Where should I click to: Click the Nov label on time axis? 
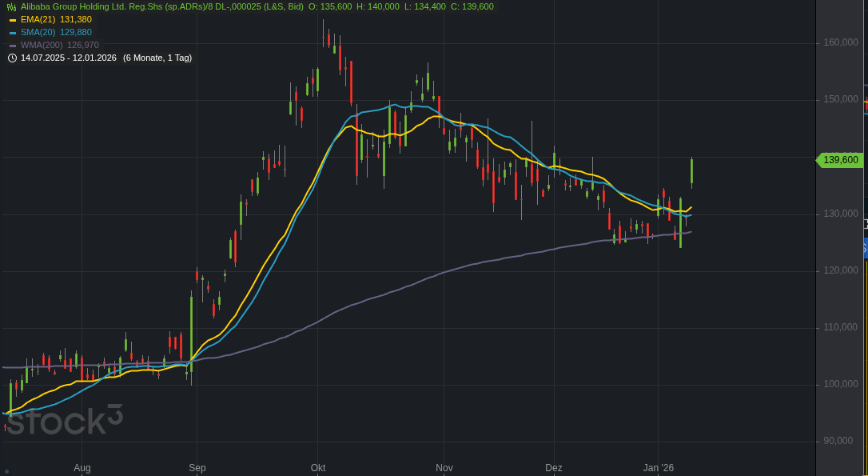444,468
